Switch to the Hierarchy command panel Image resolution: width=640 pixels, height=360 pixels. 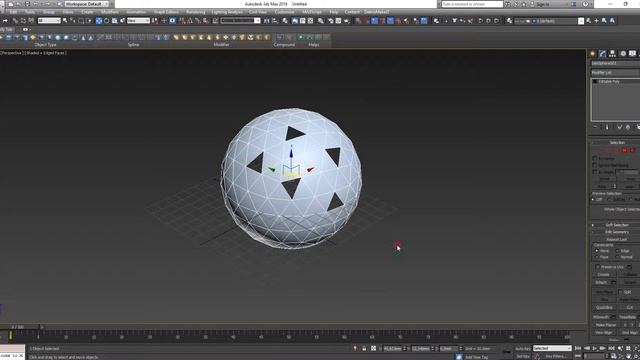click(612, 53)
